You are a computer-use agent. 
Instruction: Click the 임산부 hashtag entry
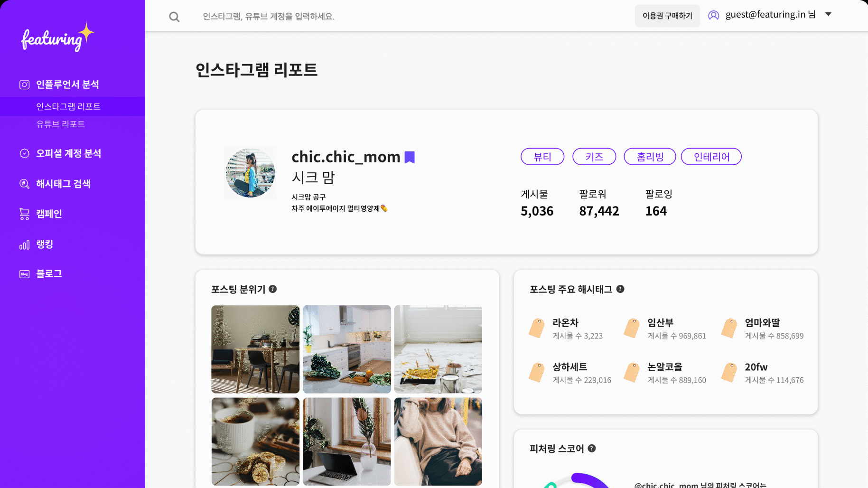(x=665, y=328)
